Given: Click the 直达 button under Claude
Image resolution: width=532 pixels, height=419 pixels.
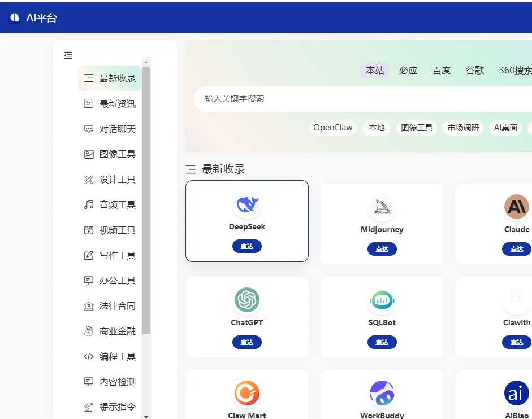Looking at the screenshot, I should (517, 249).
